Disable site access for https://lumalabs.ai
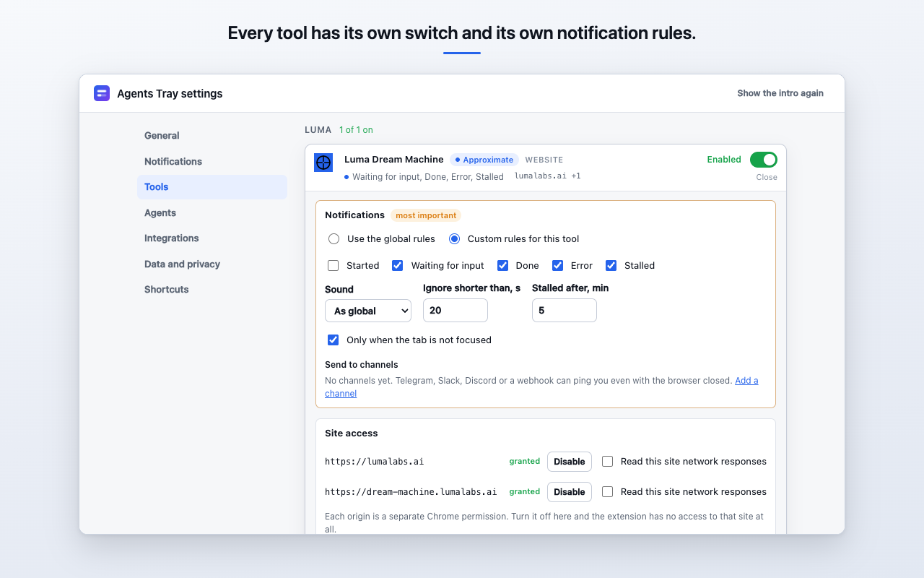Screen dimensions: 924x578 pos(570,462)
